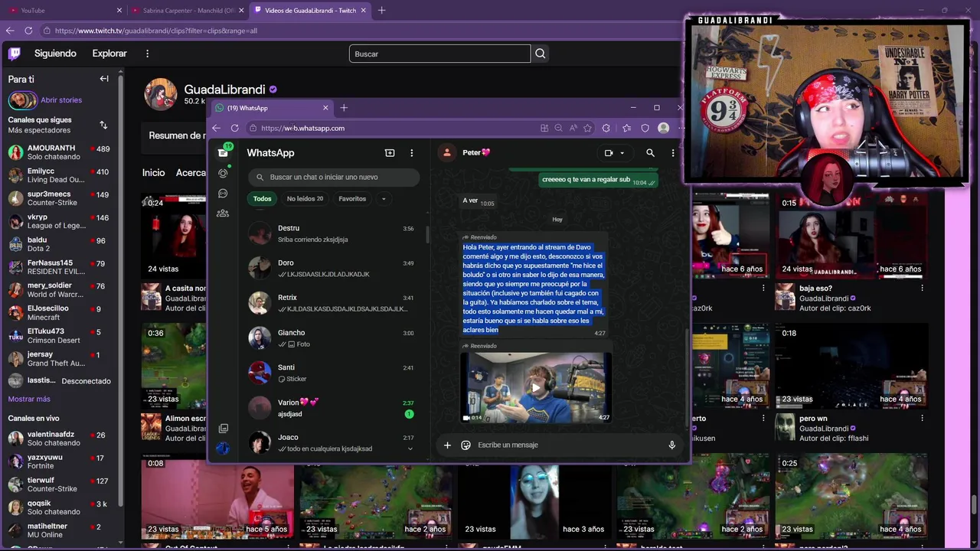980x551 pixels.
Task: Start a video call with Peter
Action: tap(609, 153)
